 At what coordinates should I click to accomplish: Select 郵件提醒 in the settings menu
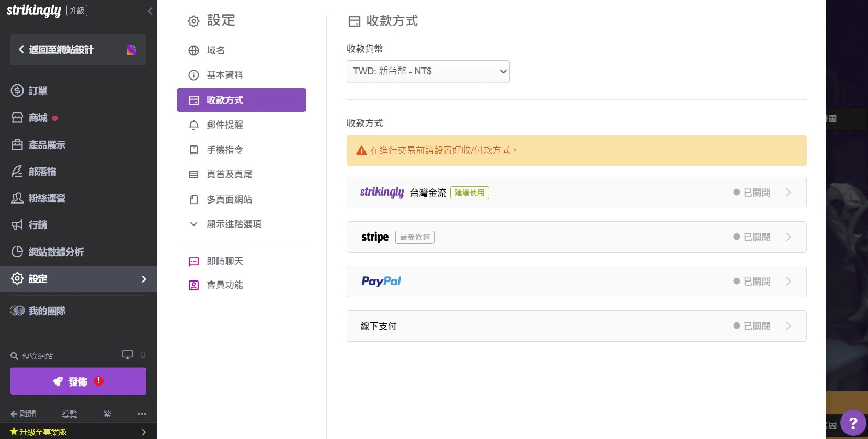[225, 125]
